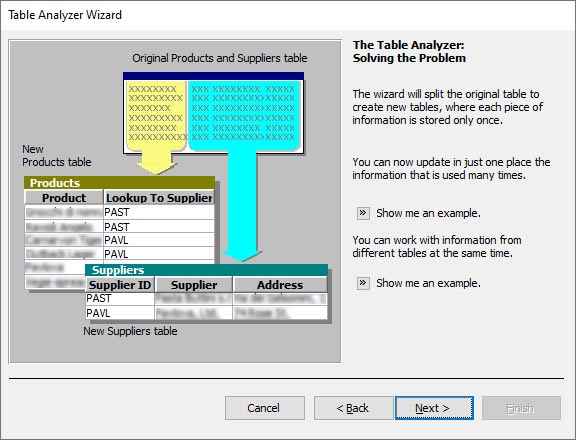The height and width of the screenshot is (440, 576).
Task: Go back with the < Back button
Action: [x=353, y=408]
